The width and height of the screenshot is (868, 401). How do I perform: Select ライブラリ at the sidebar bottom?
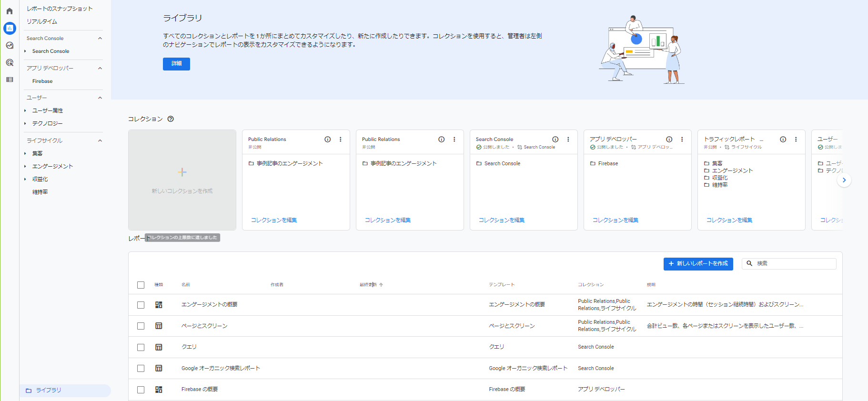tap(49, 390)
